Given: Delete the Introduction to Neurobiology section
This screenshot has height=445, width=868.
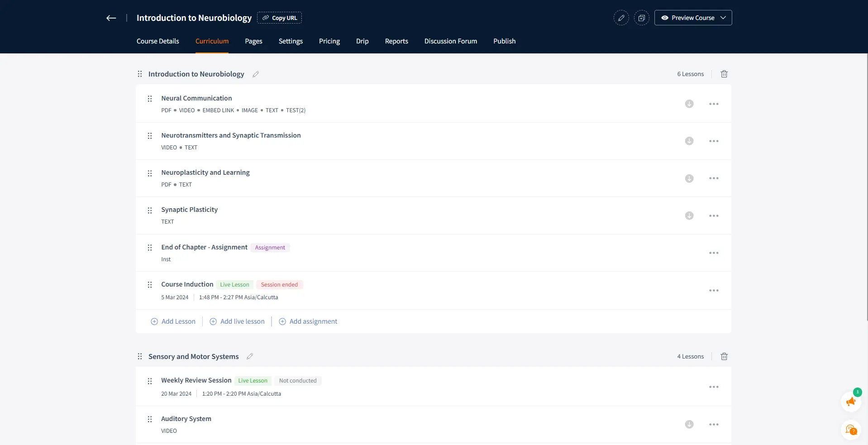Looking at the screenshot, I should [x=724, y=74].
